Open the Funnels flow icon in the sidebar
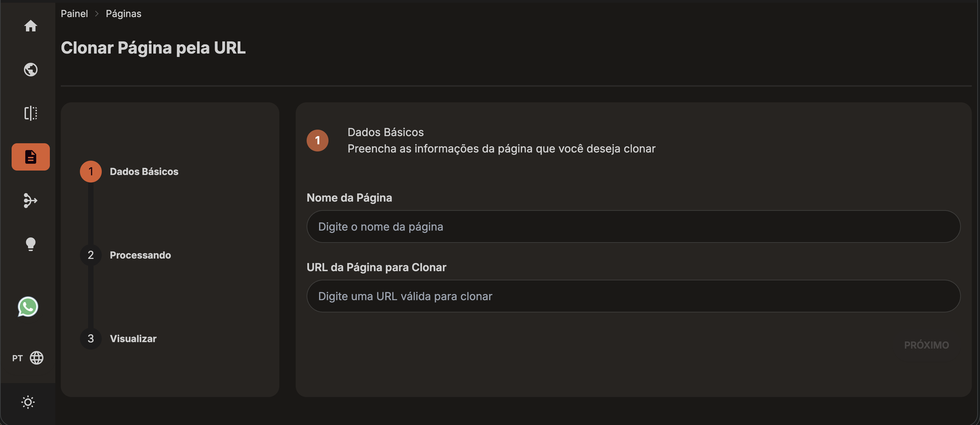 (x=30, y=201)
